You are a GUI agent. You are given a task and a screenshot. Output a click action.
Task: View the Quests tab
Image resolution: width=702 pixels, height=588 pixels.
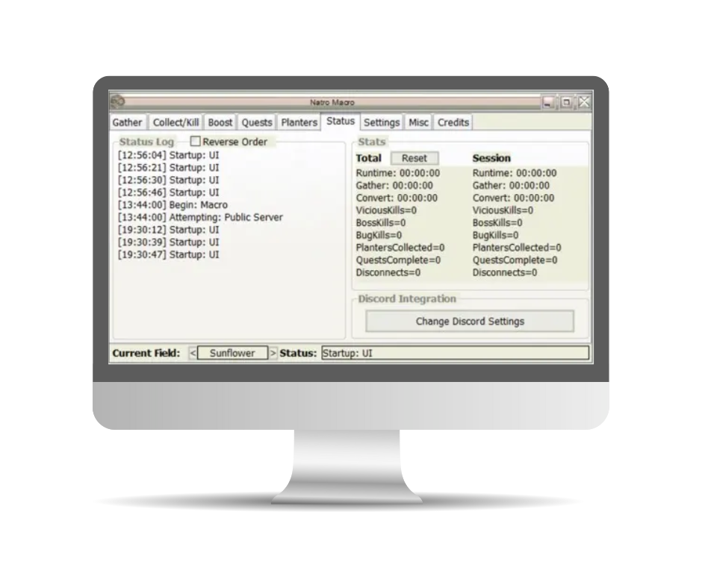click(256, 122)
